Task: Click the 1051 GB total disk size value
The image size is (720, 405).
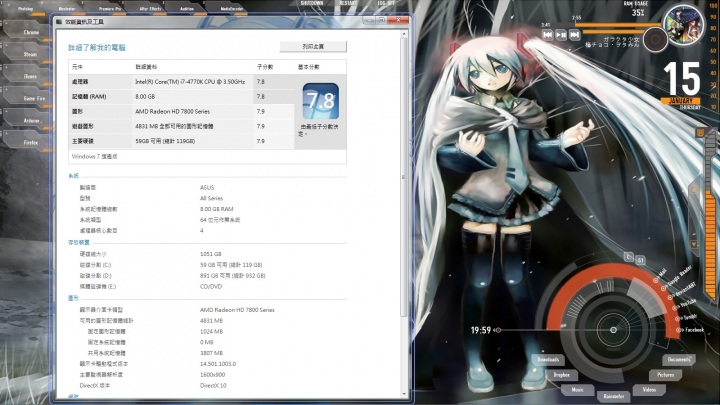Action: (211, 254)
